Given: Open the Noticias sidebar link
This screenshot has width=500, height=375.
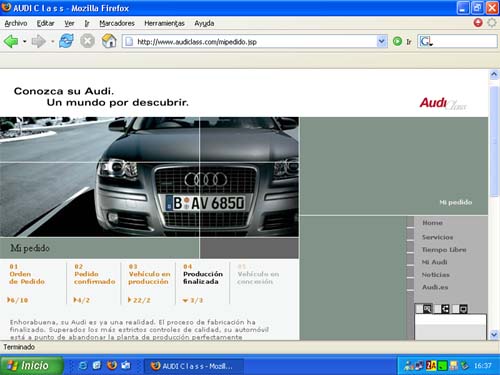Looking at the screenshot, I should pyautogui.click(x=436, y=275).
